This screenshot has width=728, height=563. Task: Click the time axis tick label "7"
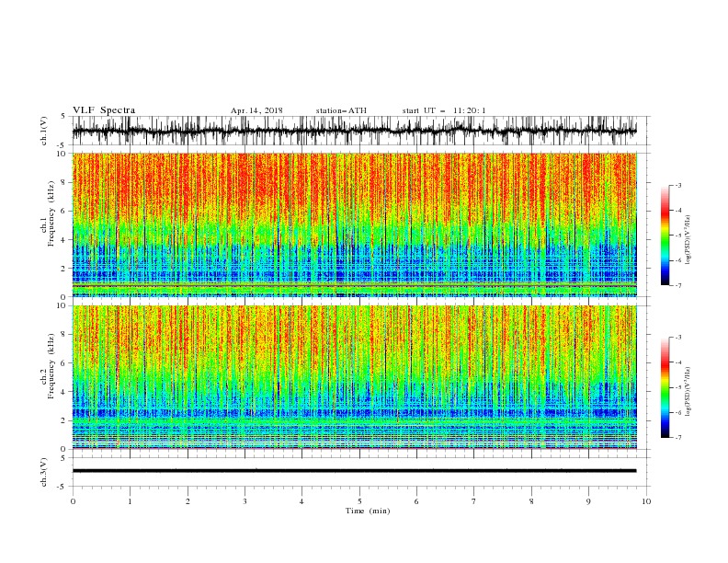coord(474,501)
